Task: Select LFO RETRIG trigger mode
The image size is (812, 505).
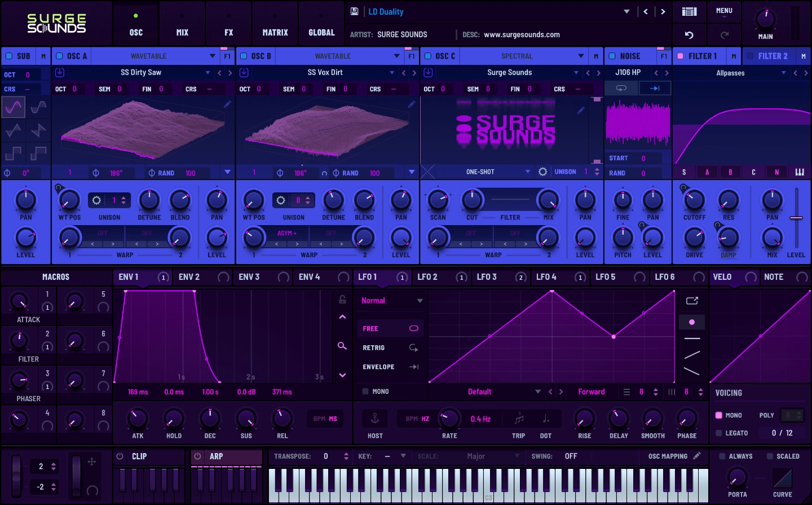Action: click(x=390, y=348)
